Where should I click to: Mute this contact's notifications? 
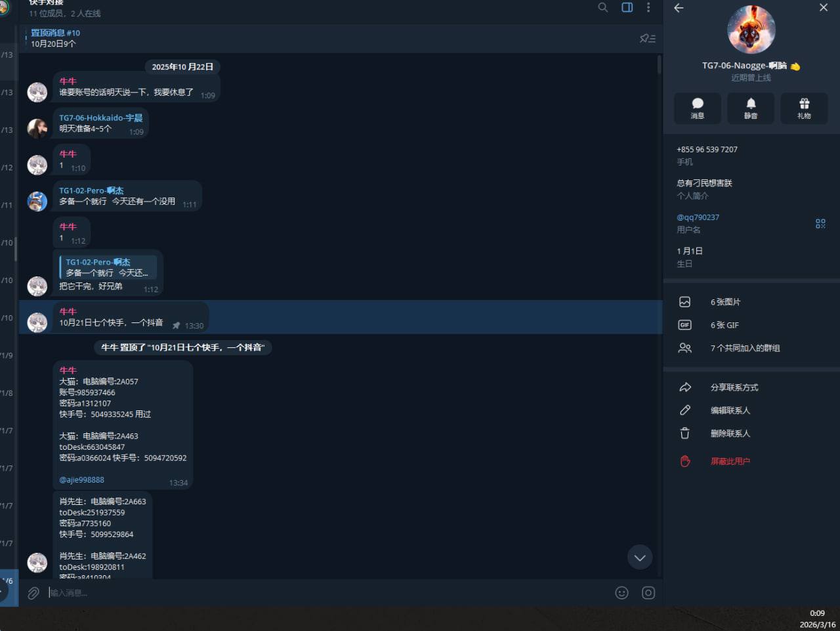(x=751, y=108)
